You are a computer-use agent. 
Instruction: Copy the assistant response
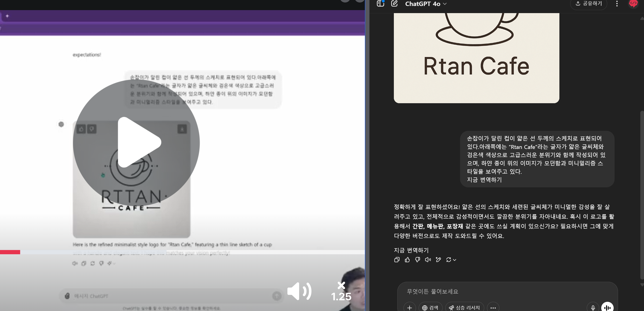point(397,260)
